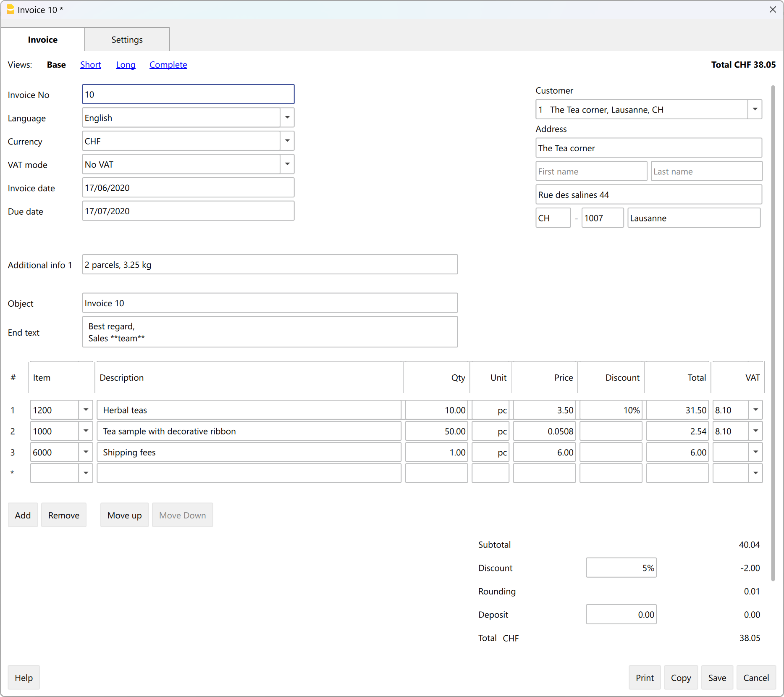Expand the Customer selection dropdown
784x697 pixels.
pos(755,110)
